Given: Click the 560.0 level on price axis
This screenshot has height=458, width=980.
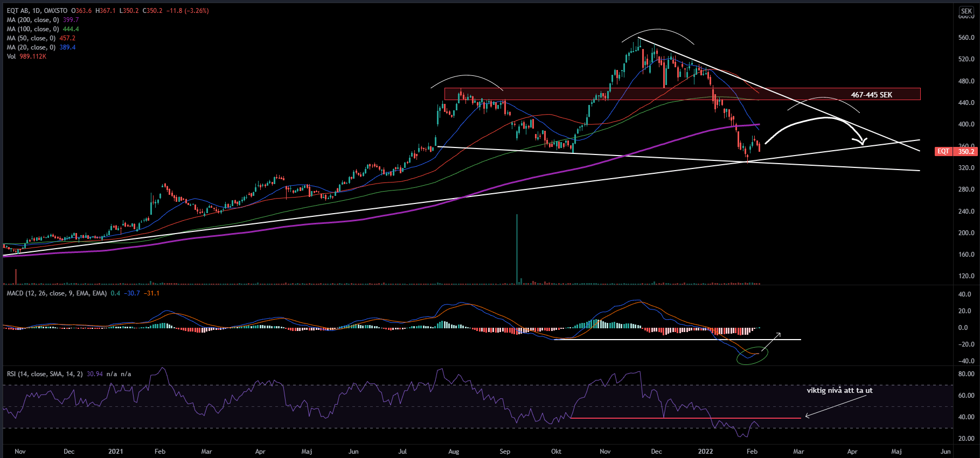Looking at the screenshot, I should click(967, 38).
